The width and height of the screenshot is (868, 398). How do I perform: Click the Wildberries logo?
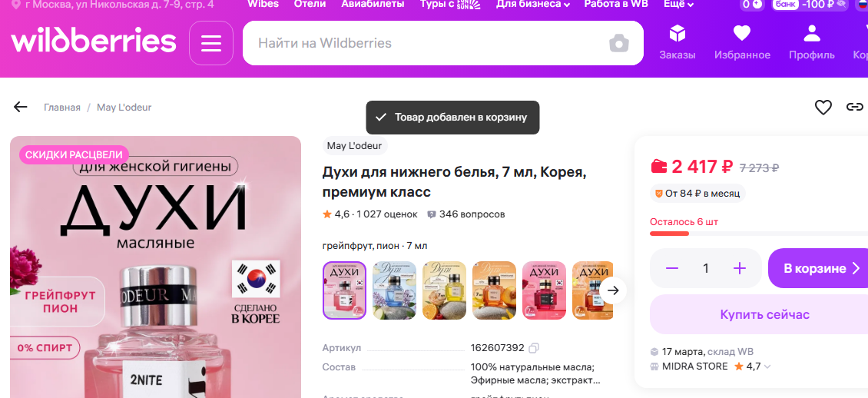click(94, 41)
